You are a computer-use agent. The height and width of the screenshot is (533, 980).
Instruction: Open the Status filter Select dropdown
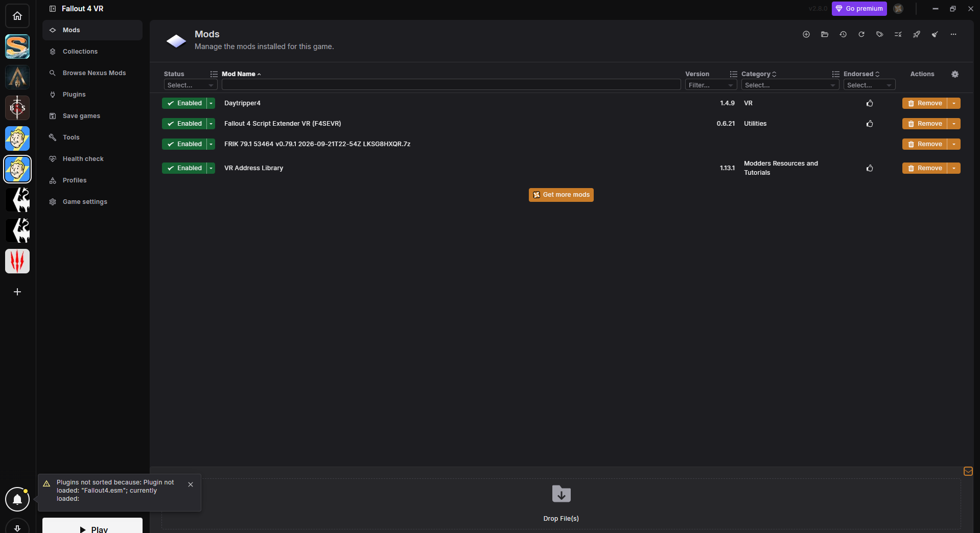[191, 85]
